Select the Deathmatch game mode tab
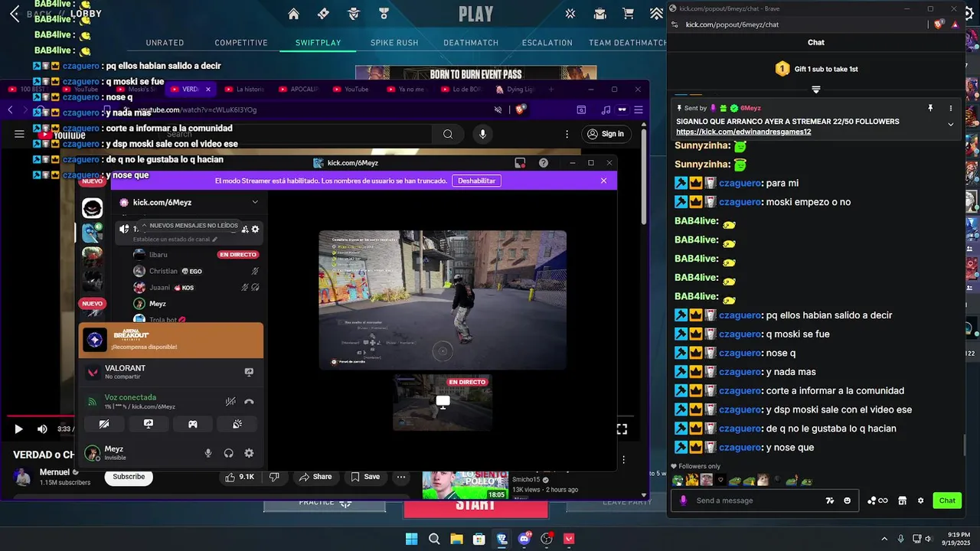The height and width of the screenshot is (551, 980). (x=471, y=43)
